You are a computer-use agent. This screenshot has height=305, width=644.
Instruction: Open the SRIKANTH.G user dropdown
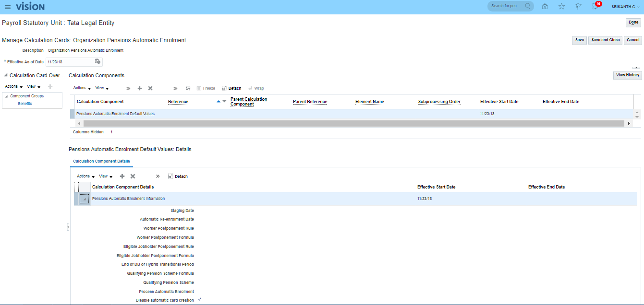[x=626, y=7]
